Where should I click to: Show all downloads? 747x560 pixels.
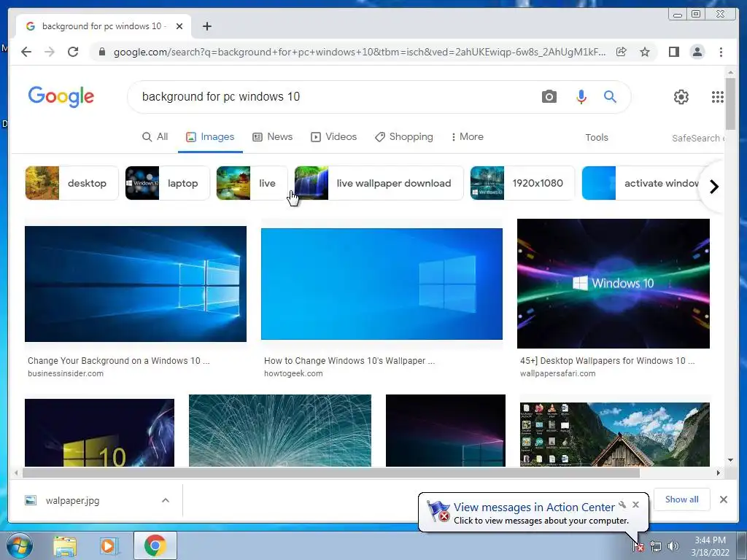pos(682,499)
